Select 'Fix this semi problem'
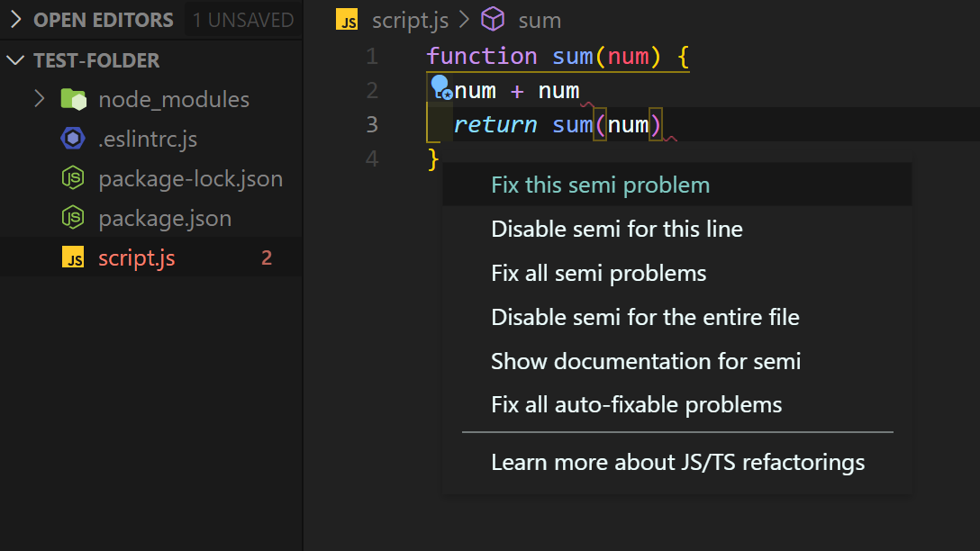The height and width of the screenshot is (551, 980). pos(600,185)
